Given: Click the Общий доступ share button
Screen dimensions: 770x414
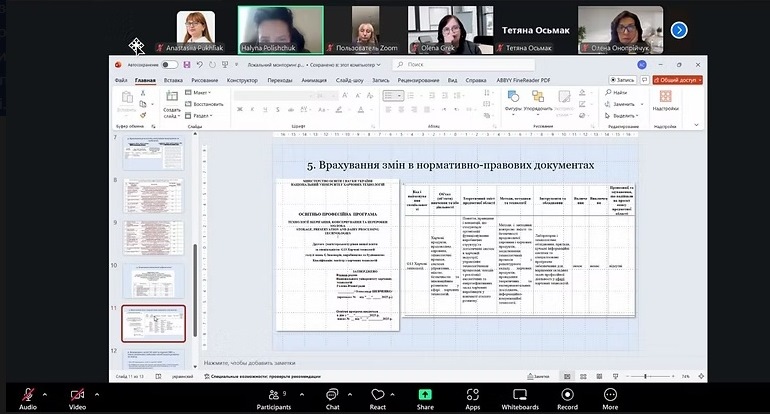Looking at the screenshot, I should click(x=677, y=80).
